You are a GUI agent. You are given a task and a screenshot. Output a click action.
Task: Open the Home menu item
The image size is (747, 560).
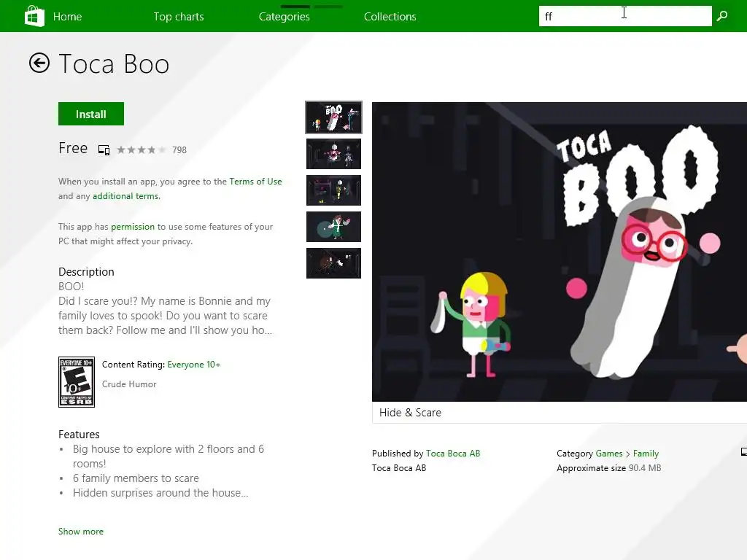pos(67,17)
